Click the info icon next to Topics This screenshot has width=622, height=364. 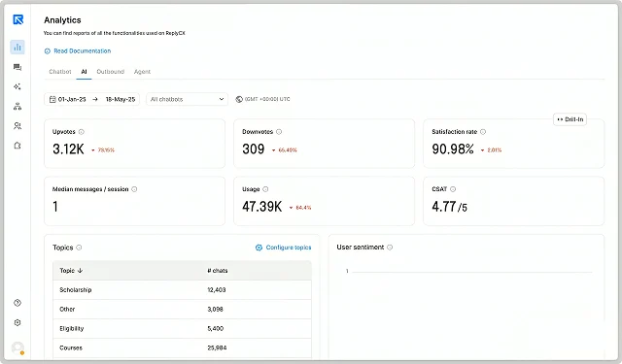[79, 248]
